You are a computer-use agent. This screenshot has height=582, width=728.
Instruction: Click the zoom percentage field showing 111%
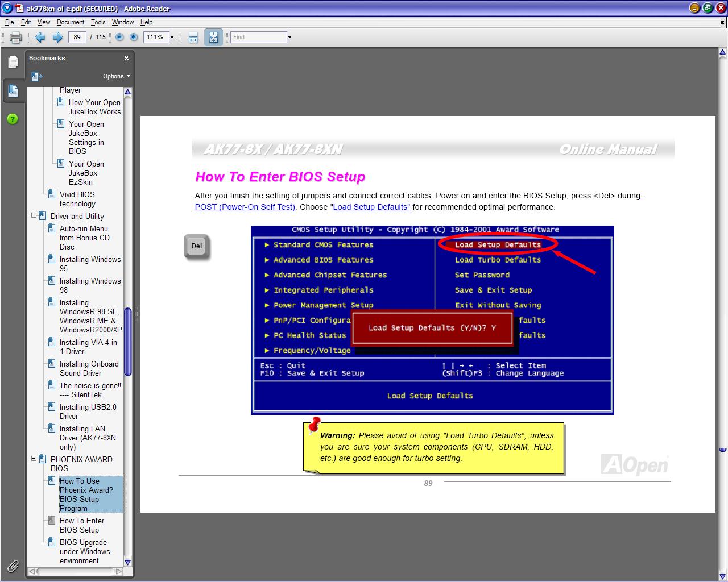[x=156, y=38]
